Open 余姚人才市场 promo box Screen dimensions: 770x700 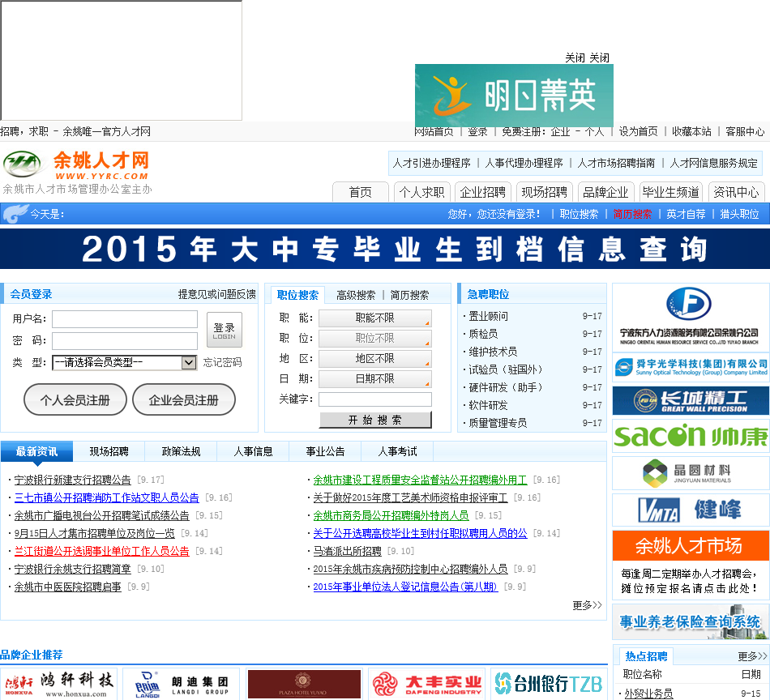pyautogui.click(x=691, y=565)
